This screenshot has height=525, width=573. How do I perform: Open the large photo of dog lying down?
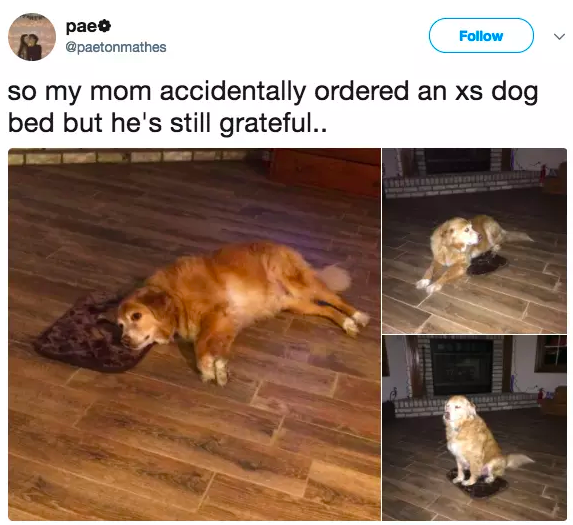pos(194,334)
